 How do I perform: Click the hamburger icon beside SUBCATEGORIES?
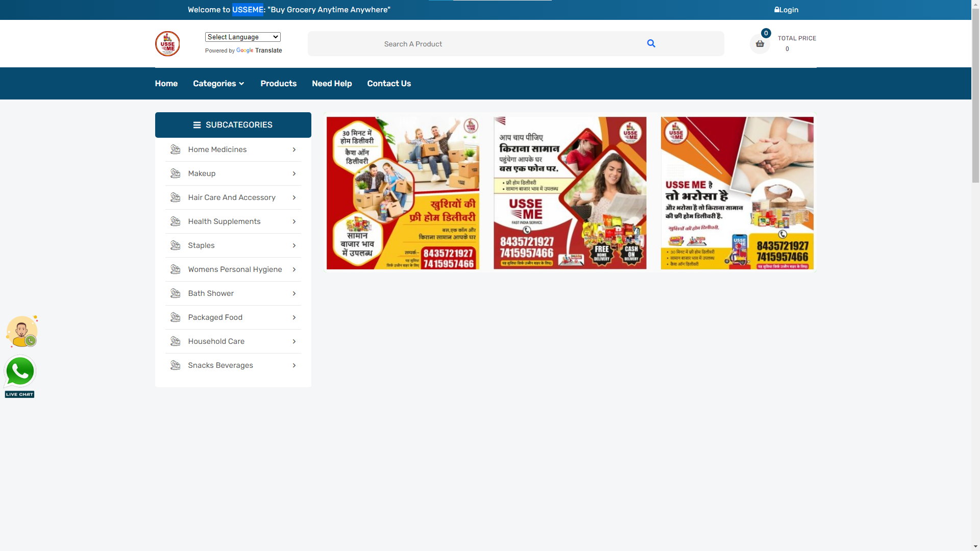[x=197, y=125]
